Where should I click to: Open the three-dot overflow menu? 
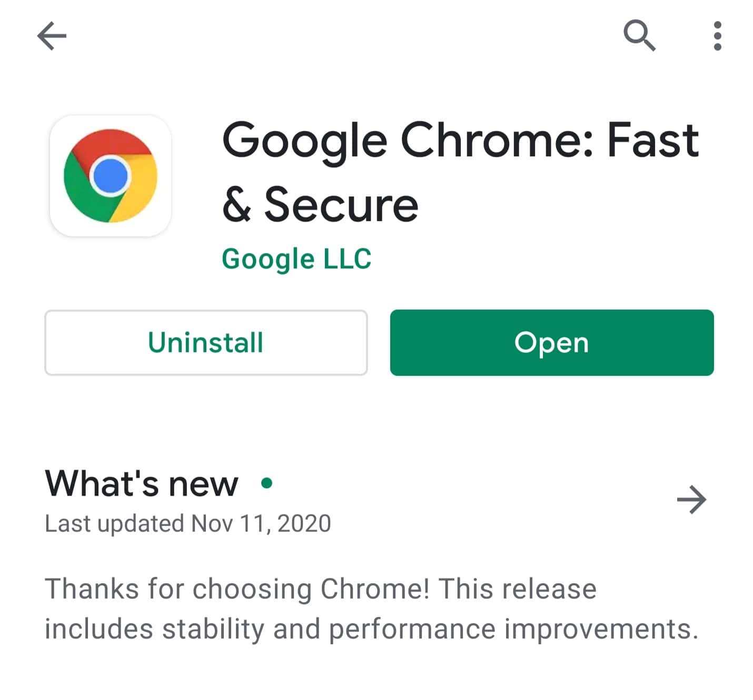717,36
